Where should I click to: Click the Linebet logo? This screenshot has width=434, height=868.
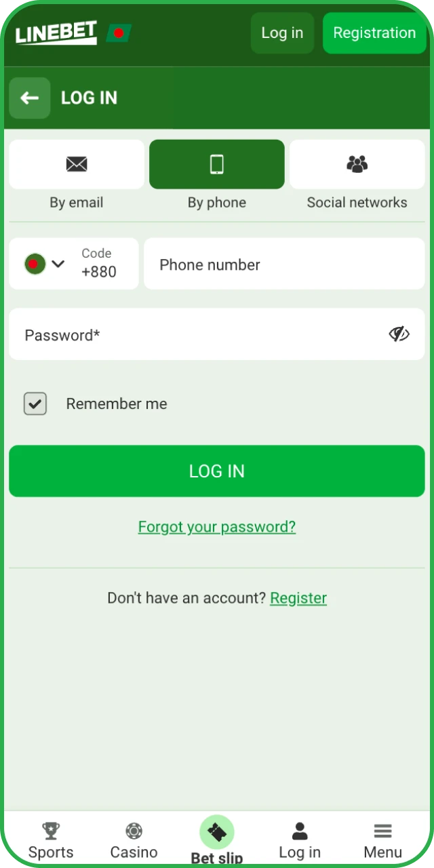pos(56,33)
